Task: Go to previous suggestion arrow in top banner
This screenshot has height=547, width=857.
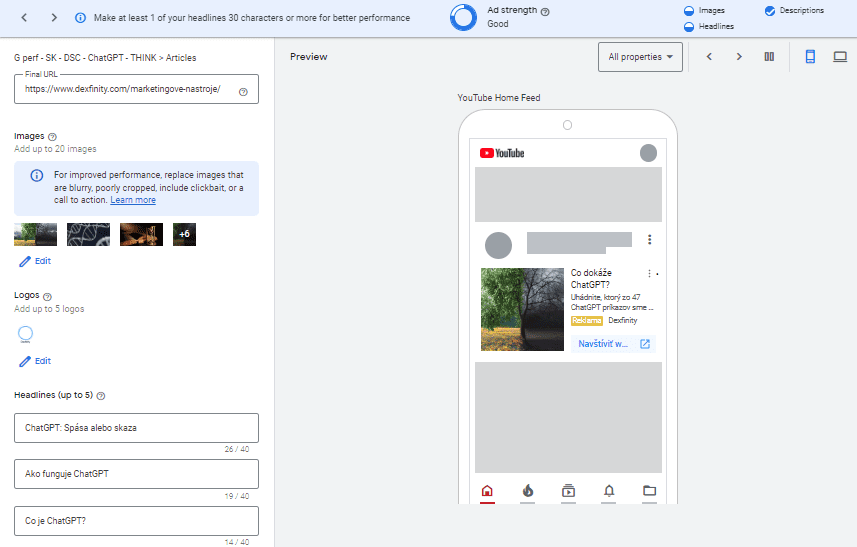Action: (24, 17)
